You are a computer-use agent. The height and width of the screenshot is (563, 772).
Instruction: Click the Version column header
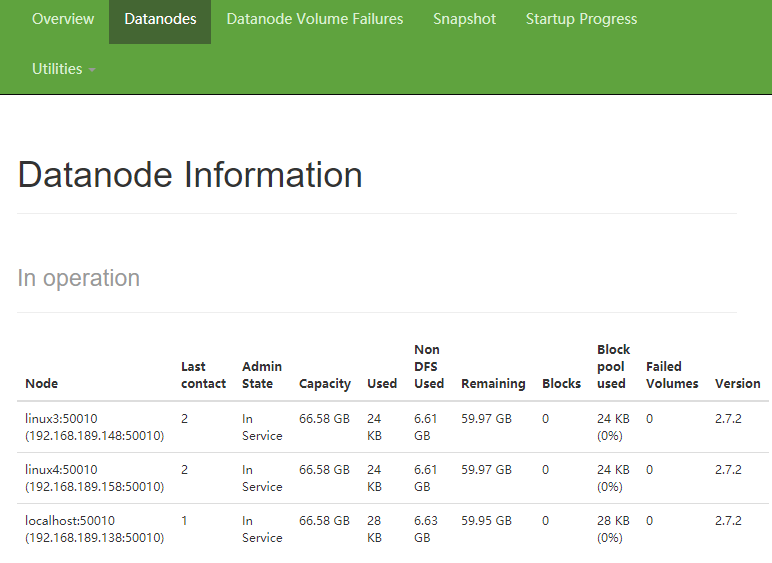[737, 383]
